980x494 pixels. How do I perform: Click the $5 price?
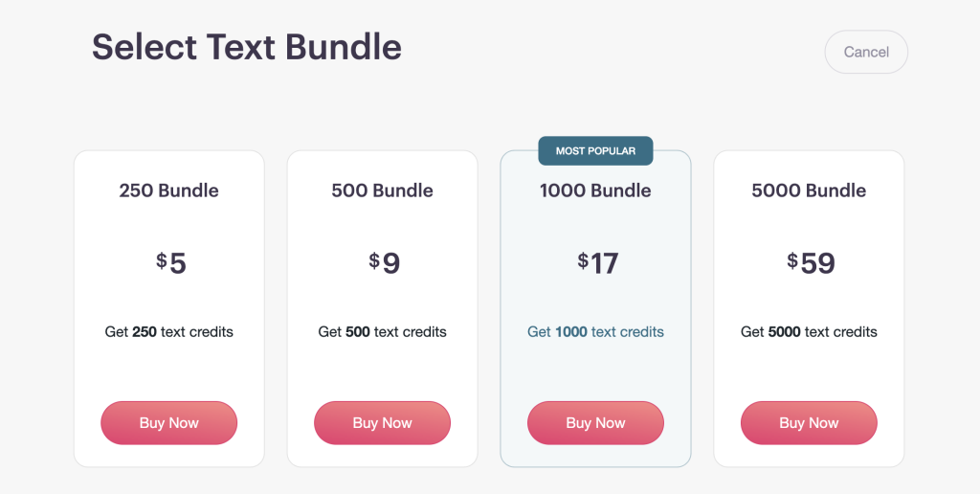tap(171, 263)
